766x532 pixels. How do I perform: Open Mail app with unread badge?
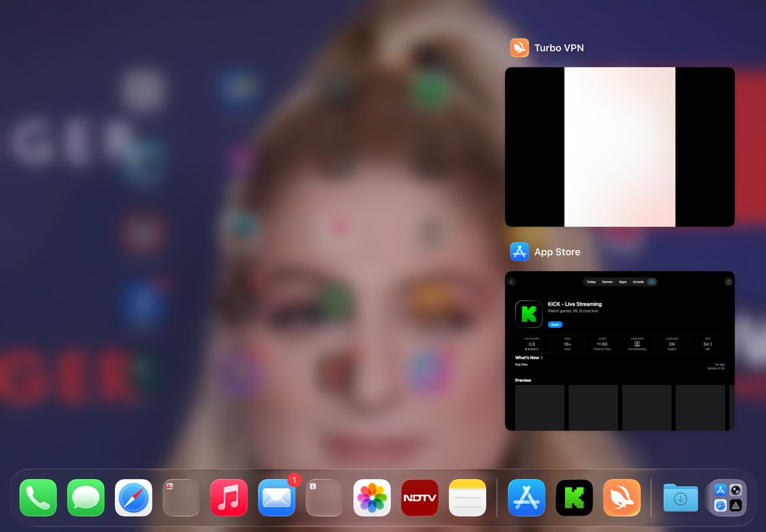[x=277, y=498]
